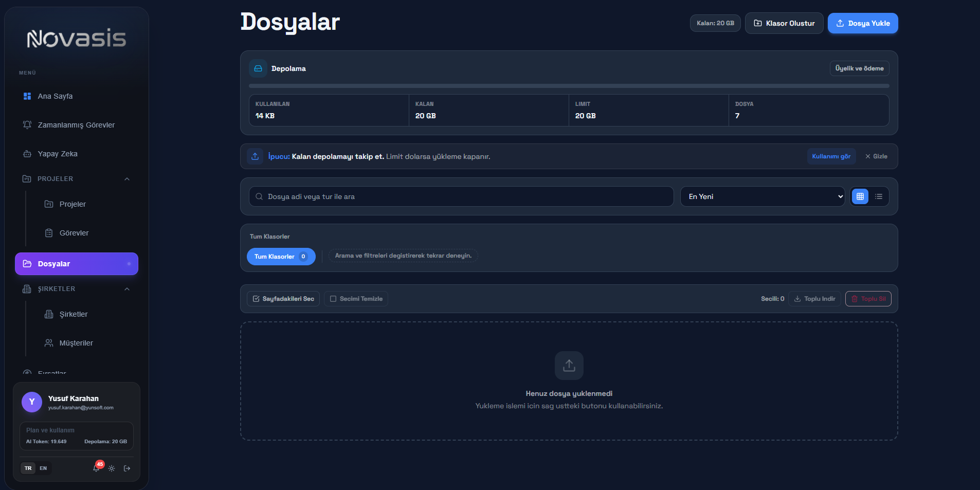This screenshot has height=490, width=980.
Task: Click Secimi Temizle checkbox button
Action: click(x=356, y=299)
